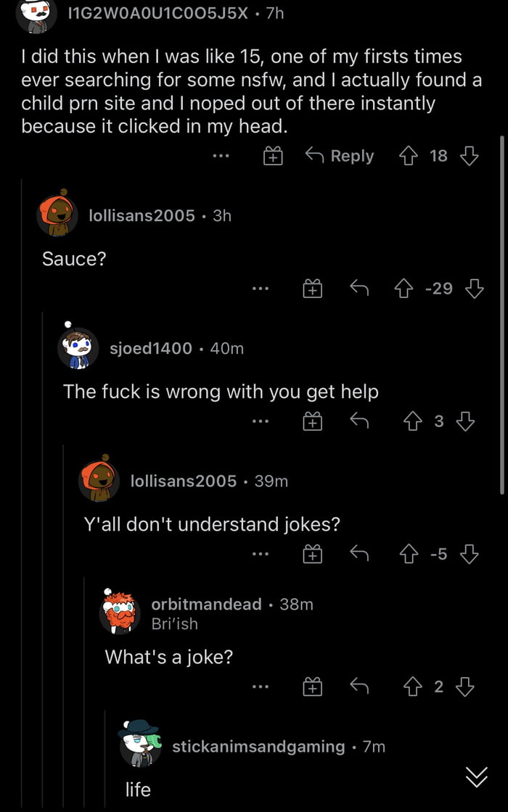
Task: Open the three-dot menu on lollisans2005's Sauce comment
Action: coord(261,289)
